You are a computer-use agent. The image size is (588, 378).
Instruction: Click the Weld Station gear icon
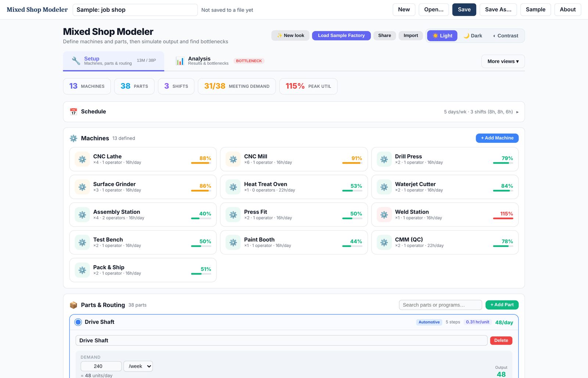coord(384,215)
